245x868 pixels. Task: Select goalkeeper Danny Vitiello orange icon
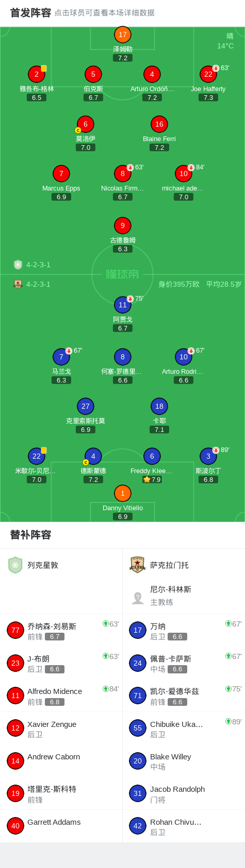click(x=122, y=493)
